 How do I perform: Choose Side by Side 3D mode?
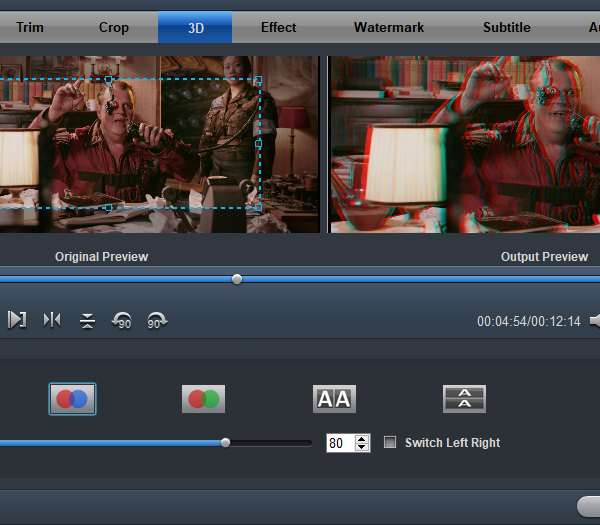point(334,399)
